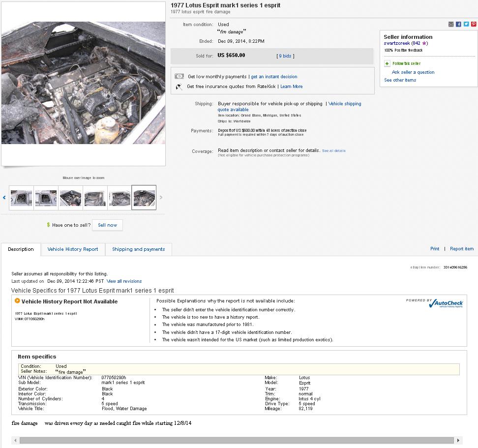This screenshot has width=478, height=448.
Task: Open Vehicle shipping quote available link
Action: pos(289,107)
